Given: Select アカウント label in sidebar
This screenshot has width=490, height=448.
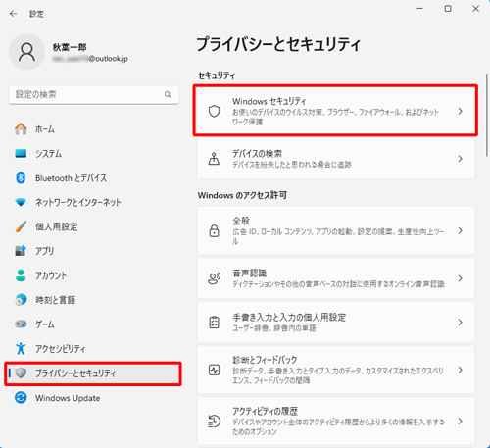Looking at the screenshot, I should coord(51,275).
